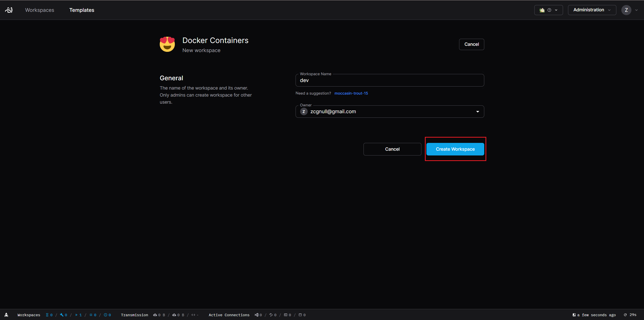Click the refresh icon next to 29s
Image resolution: width=644 pixels, height=320 pixels.
[x=625, y=315]
